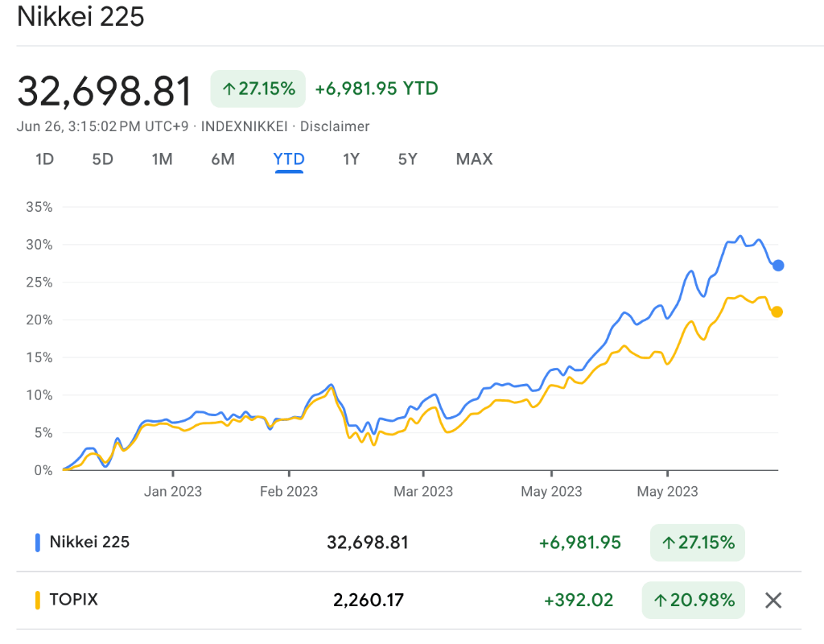The height and width of the screenshot is (644, 824).
Task: Click the 0% y-axis label
Action: 43,470
